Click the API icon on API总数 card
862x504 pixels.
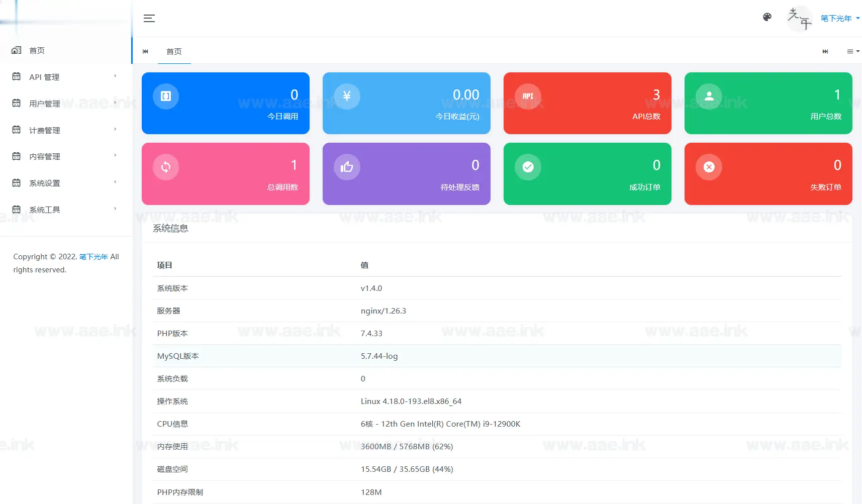(528, 96)
